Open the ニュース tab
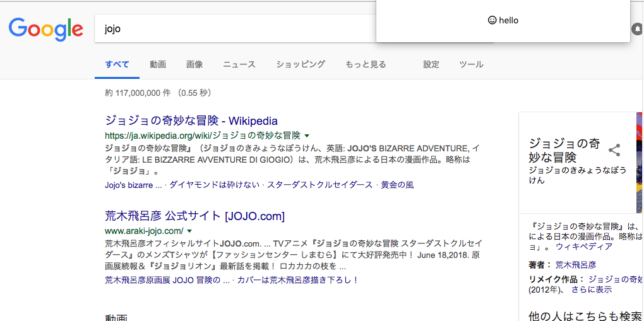Screen dimensions: 644x321 pyautogui.click(x=239, y=64)
